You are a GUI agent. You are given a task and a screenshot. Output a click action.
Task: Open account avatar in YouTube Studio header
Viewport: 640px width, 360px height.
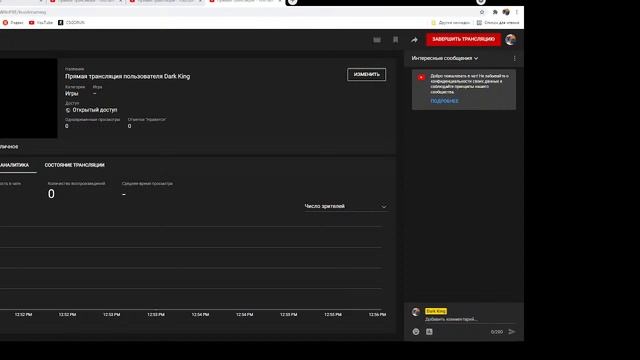point(510,40)
